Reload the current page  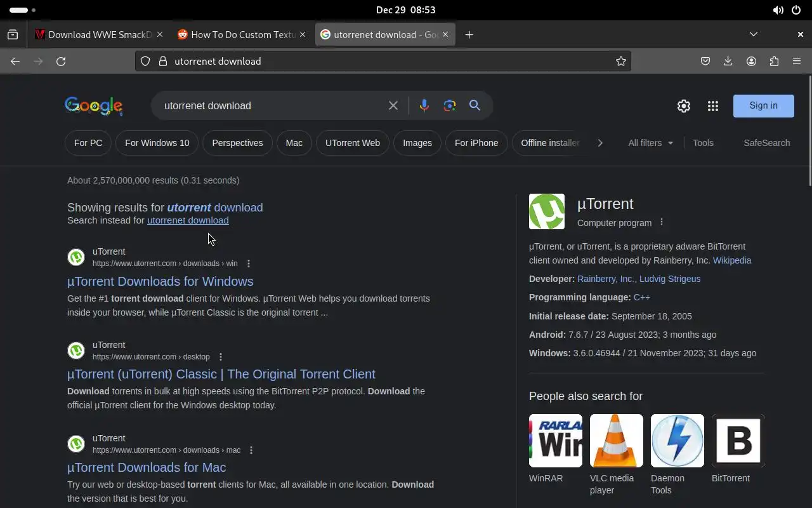click(61, 61)
